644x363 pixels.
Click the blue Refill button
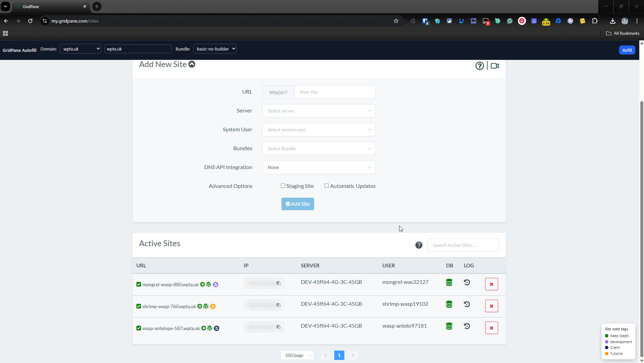pos(627,50)
